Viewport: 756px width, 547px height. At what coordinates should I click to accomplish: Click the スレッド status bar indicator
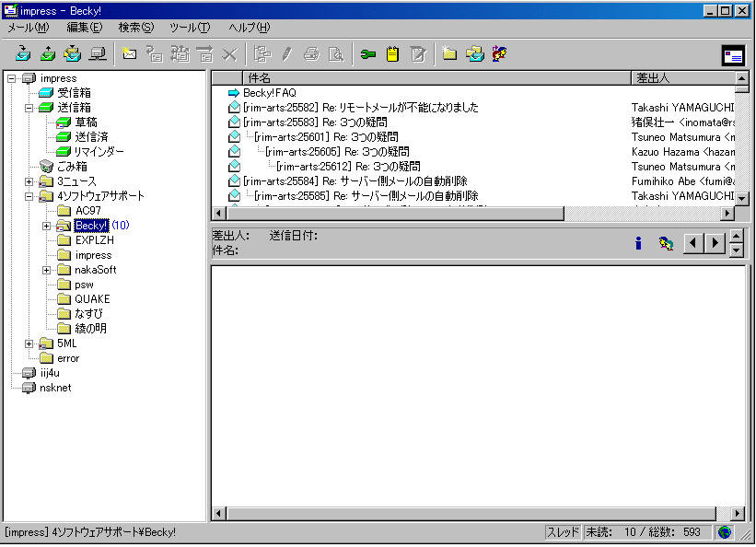[x=564, y=532]
